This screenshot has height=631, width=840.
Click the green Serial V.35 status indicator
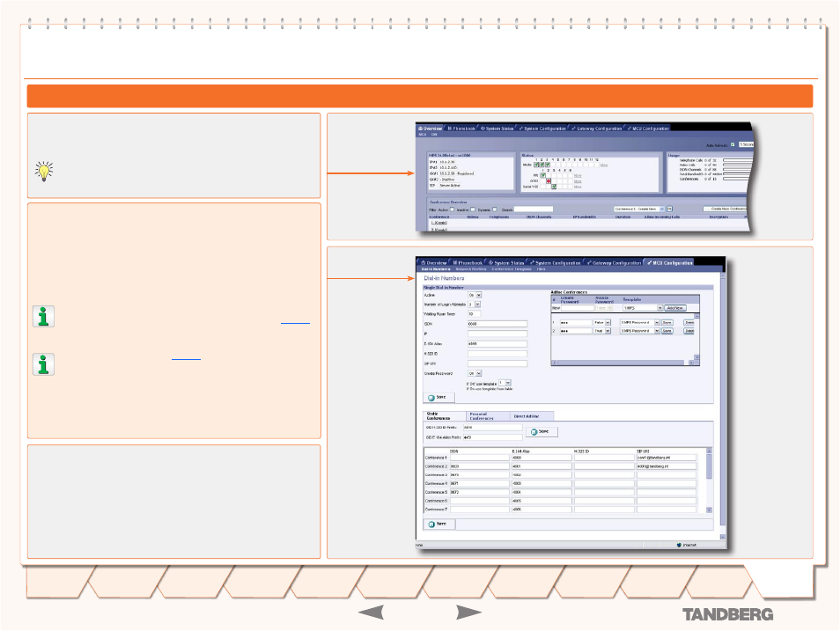pos(554,187)
